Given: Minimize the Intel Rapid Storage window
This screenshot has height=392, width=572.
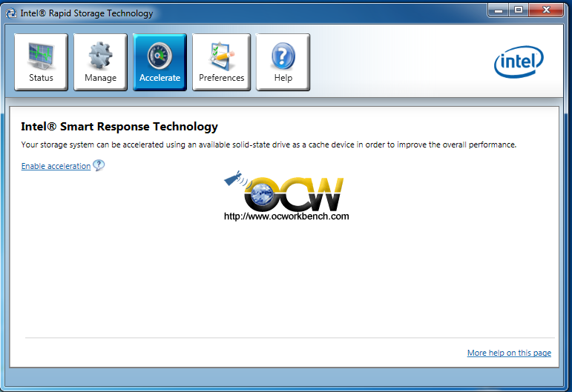Looking at the screenshot, I should tap(499, 10).
